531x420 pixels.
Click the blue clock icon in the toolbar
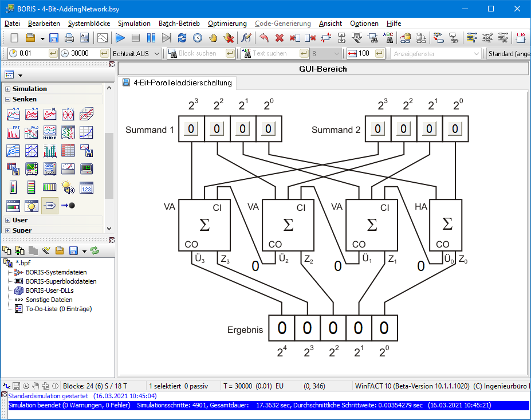(198, 38)
